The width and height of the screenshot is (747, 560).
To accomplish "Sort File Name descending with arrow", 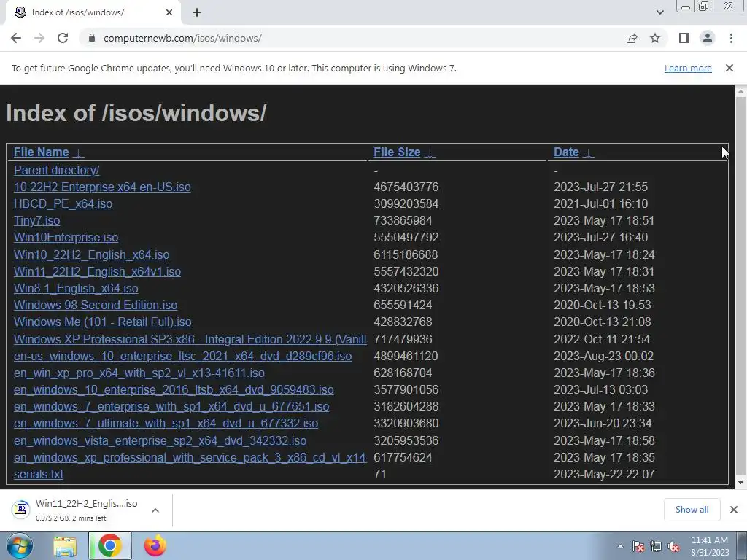I will tap(79, 153).
